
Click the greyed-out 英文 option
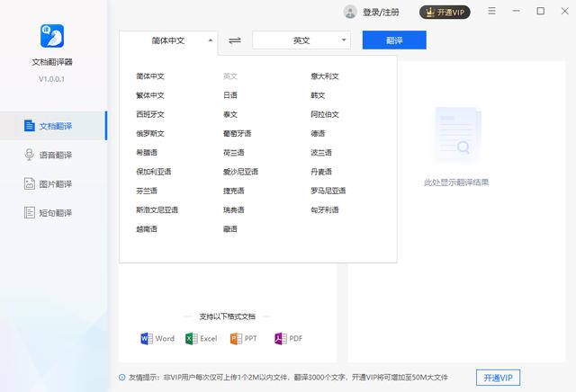point(230,76)
